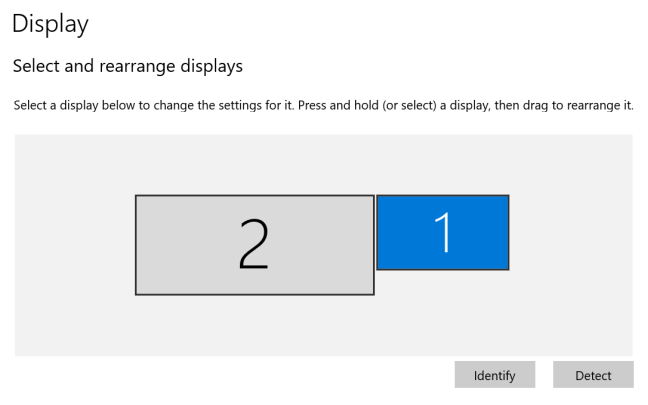Identify the connected monitors
The height and width of the screenshot is (405, 648).
pyautogui.click(x=494, y=375)
